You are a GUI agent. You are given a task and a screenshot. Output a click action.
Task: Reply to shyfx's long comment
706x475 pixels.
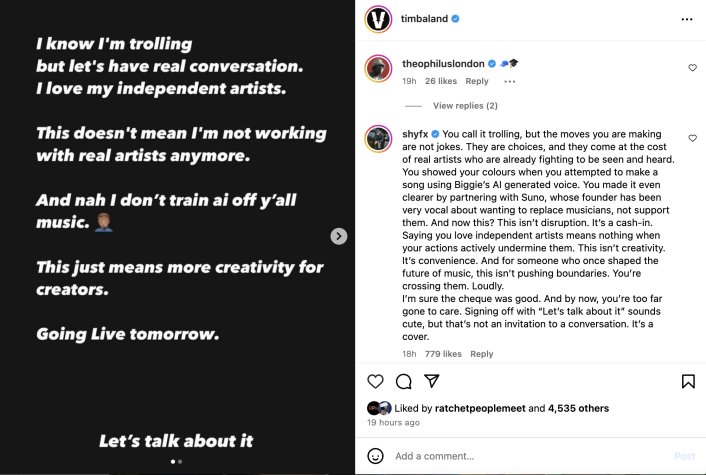coord(482,354)
